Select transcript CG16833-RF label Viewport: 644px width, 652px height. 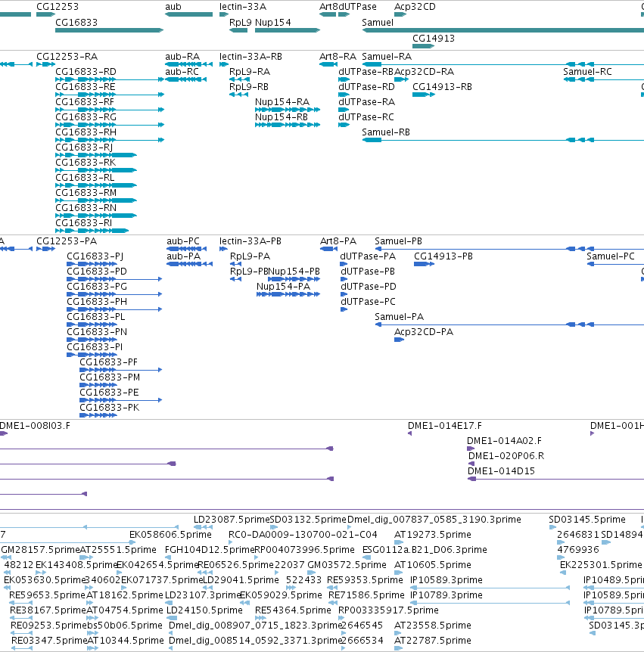[x=85, y=102]
